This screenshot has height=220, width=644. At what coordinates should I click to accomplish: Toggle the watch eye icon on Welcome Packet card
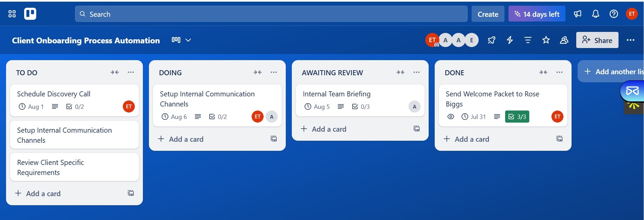(451, 117)
